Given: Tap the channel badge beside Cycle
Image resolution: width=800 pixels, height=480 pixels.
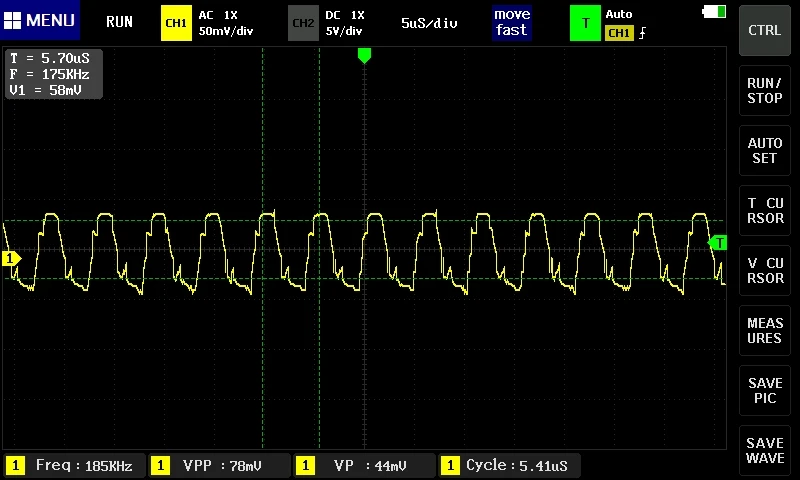Looking at the screenshot, I should (x=450, y=465).
